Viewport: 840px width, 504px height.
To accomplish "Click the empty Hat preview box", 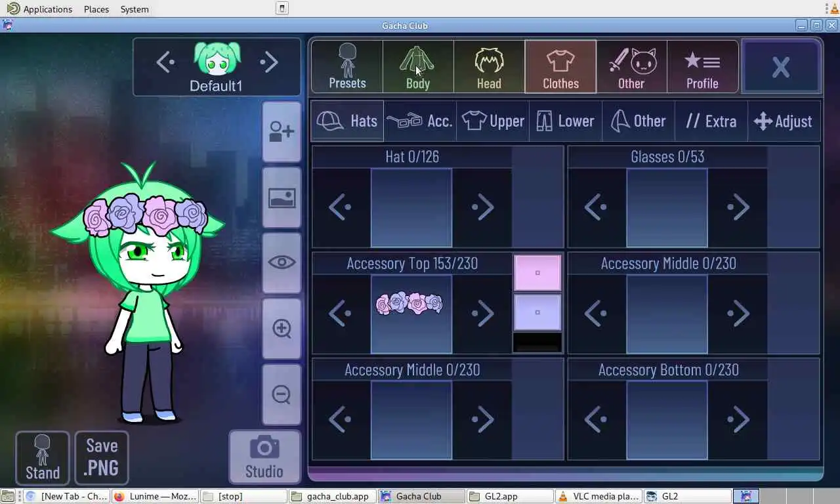I will coord(411,207).
